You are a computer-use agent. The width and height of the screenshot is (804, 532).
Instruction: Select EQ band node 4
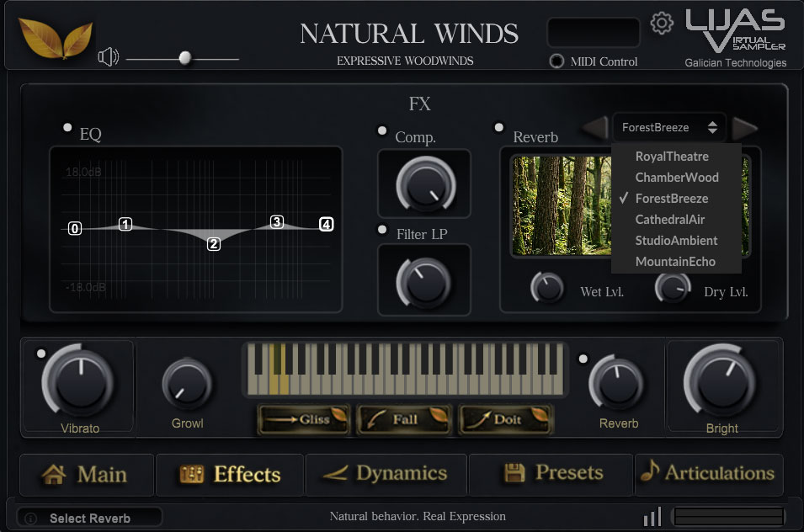(x=326, y=224)
